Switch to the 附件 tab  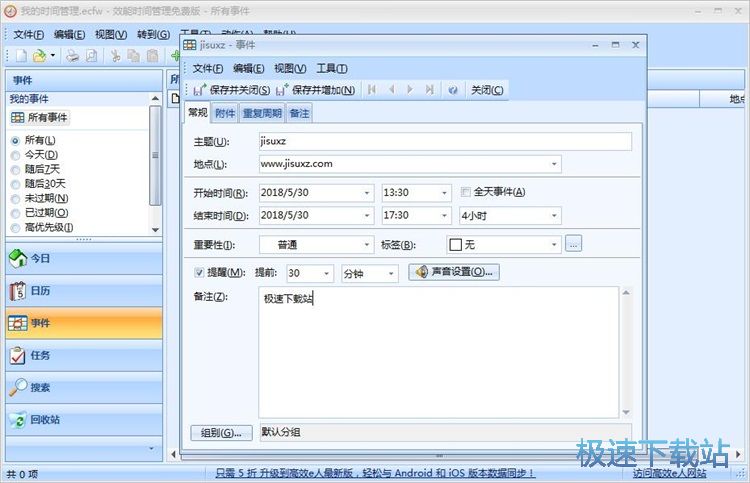tap(225, 113)
